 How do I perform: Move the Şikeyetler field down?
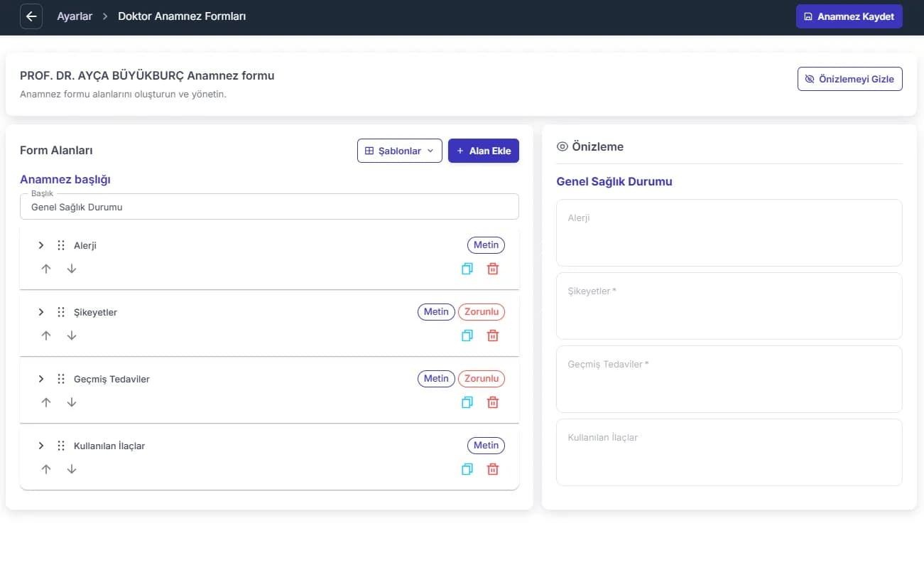[72, 335]
